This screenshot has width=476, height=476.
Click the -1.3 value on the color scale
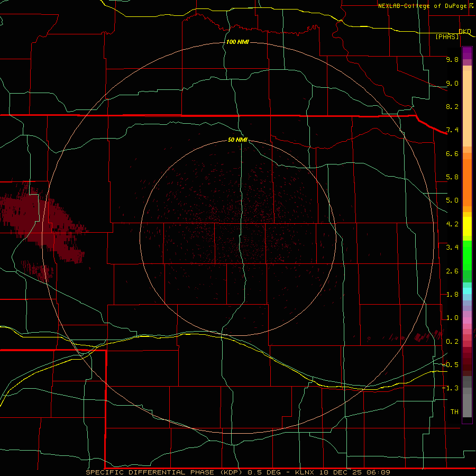451,388
